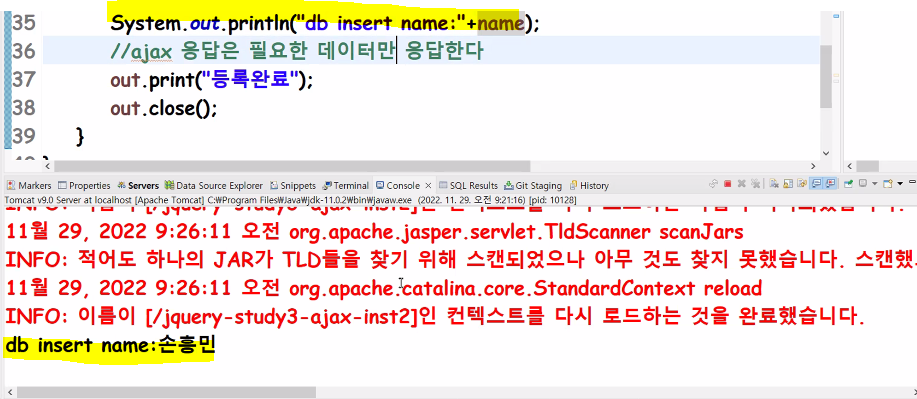The width and height of the screenshot is (917, 399).
Task: Select the Snippets tab
Action: 293,185
